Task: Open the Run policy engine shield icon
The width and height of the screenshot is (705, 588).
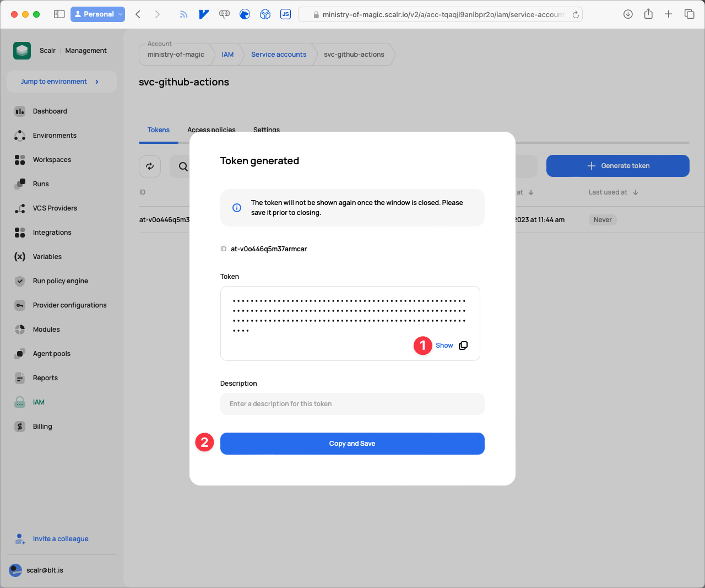Action: (20, 281)
